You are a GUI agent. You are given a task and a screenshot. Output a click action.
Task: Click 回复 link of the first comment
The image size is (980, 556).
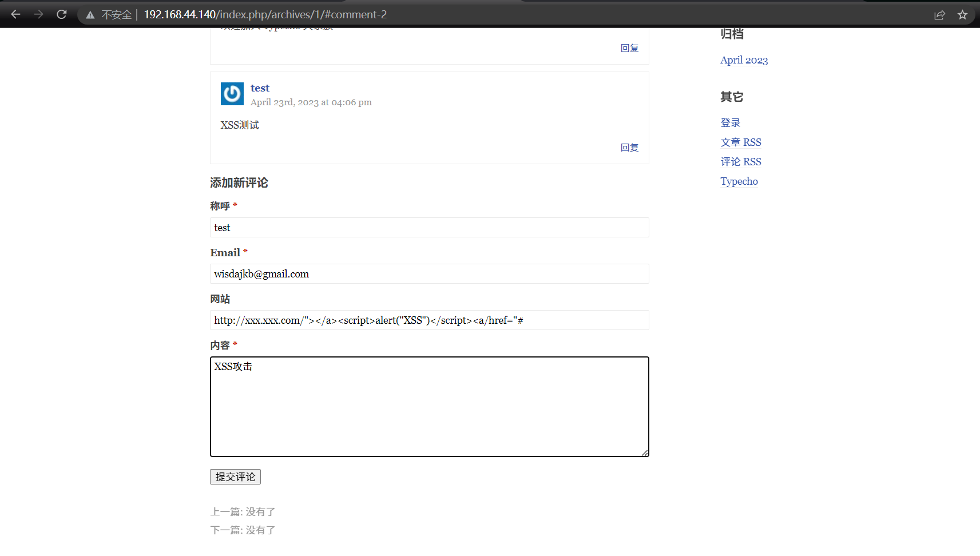point(629,48)
